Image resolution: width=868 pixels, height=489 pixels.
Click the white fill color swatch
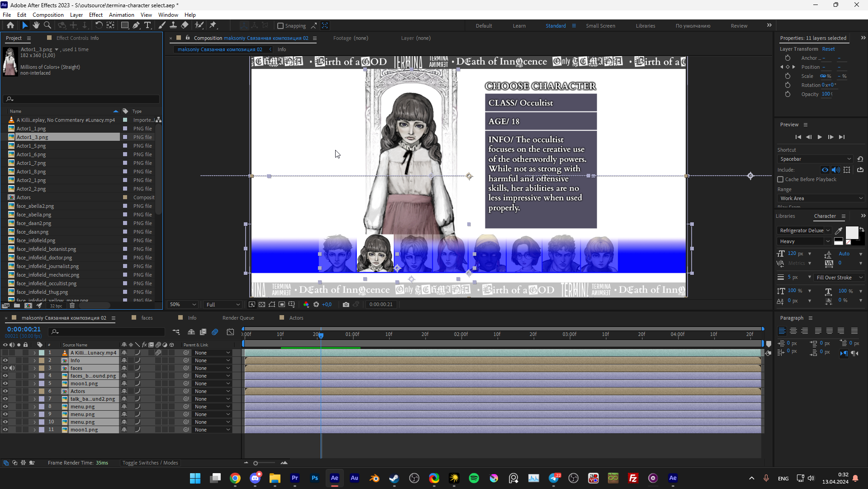click(x=852, y=233)
